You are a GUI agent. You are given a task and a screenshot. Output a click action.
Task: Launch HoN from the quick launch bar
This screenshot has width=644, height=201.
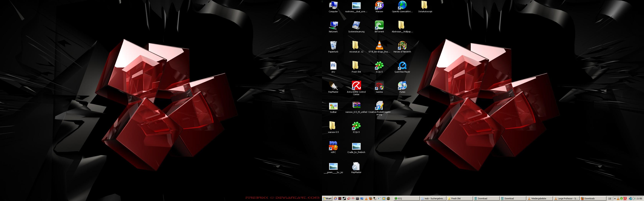(388, 199)
